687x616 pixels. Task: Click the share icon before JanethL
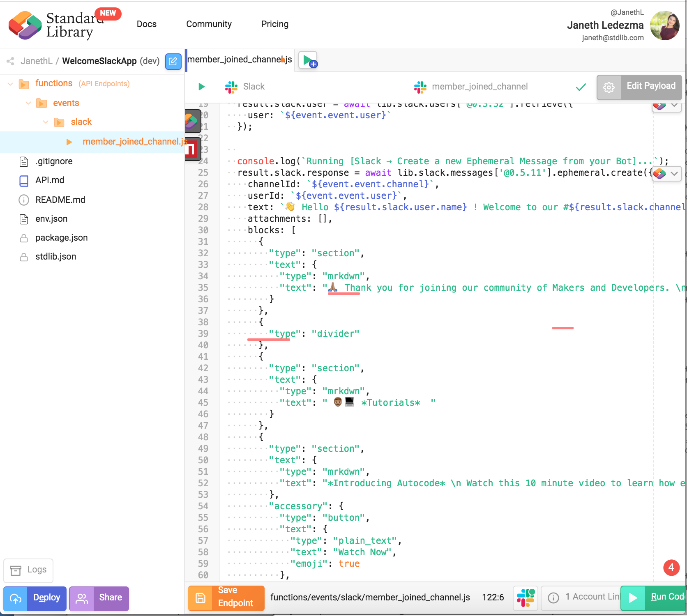pos(10,61)
